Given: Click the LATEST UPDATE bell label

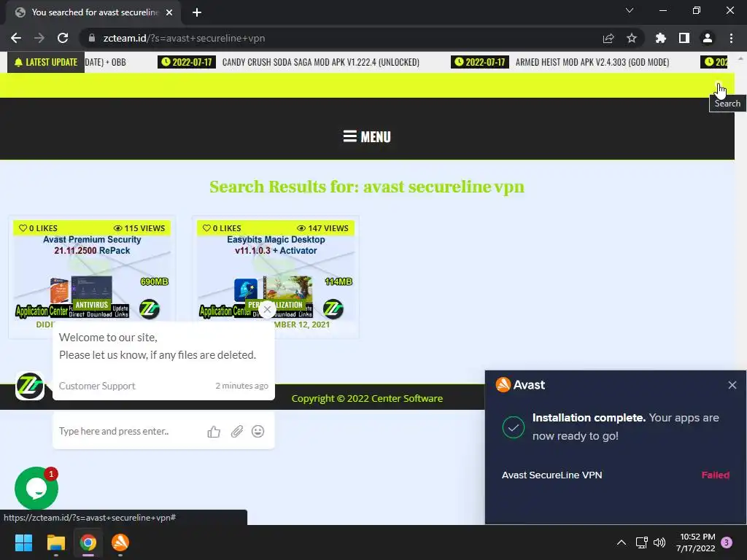Looking at the screenshot, I should coord(46,62).
